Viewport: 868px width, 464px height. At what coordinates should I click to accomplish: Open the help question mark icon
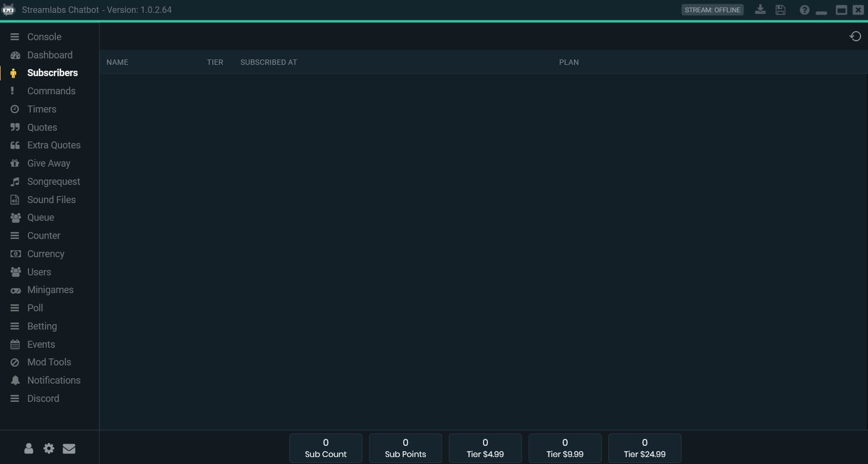804,10
